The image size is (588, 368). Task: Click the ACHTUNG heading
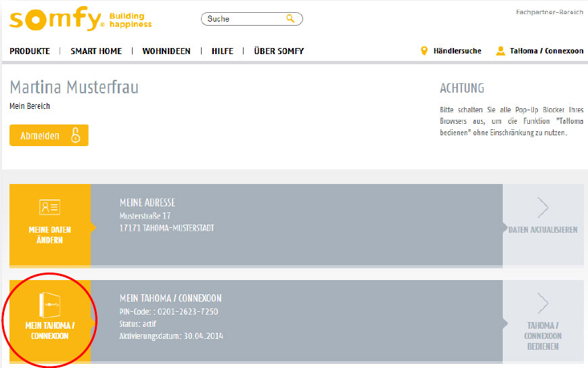462,89
